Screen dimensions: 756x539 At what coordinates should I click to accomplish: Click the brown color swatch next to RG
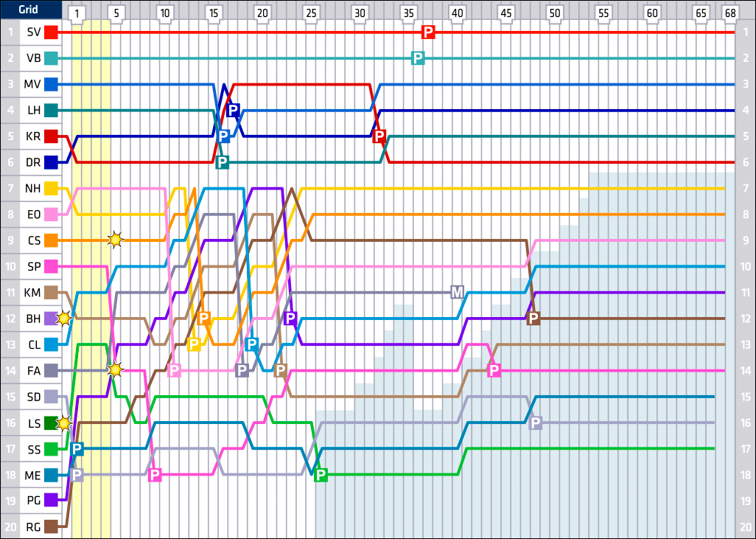[51, 526]
